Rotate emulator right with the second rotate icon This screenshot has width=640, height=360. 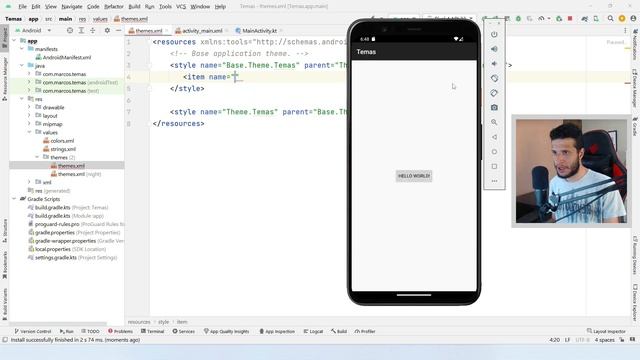click(494, 93)
